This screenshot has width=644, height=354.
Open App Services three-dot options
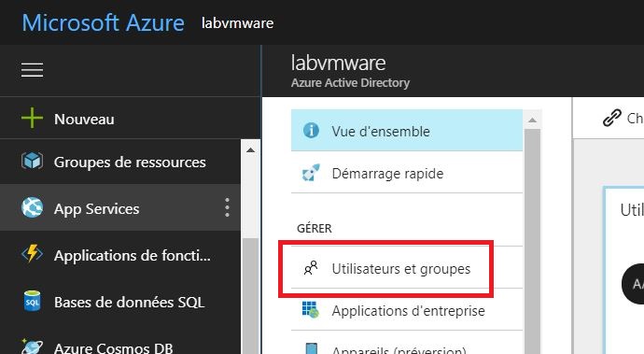pyautogui.click(x=227, y=207)
